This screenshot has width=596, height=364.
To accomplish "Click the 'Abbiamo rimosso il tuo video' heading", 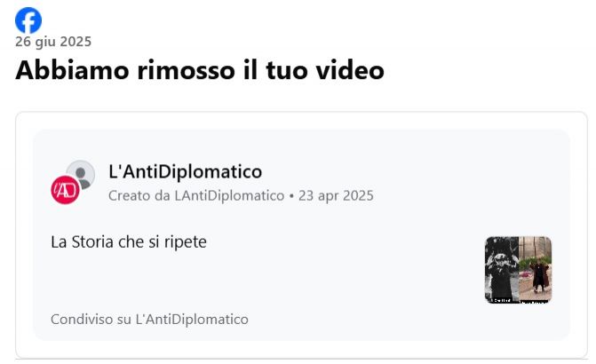I will pyautogui.click(x=200, y=70).
